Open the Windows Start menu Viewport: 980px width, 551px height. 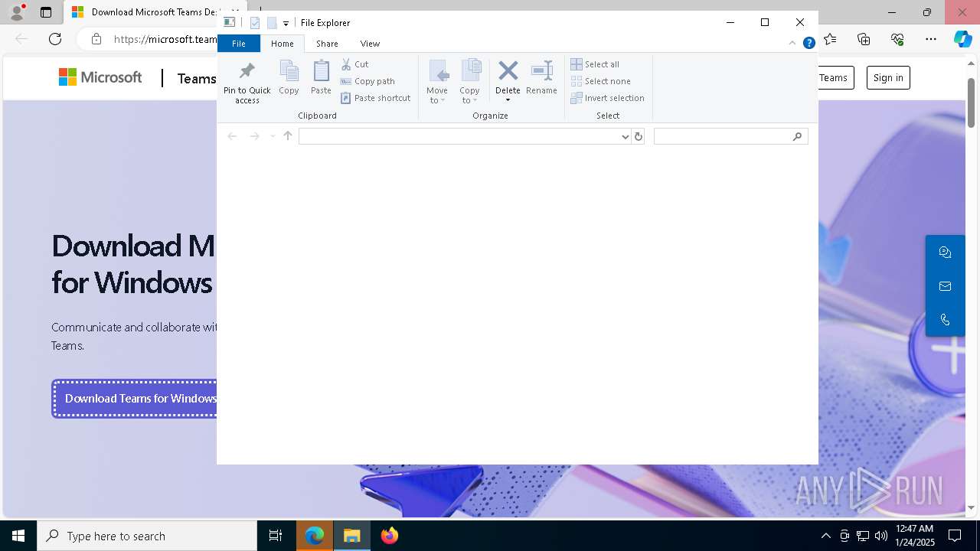(18, 536)
